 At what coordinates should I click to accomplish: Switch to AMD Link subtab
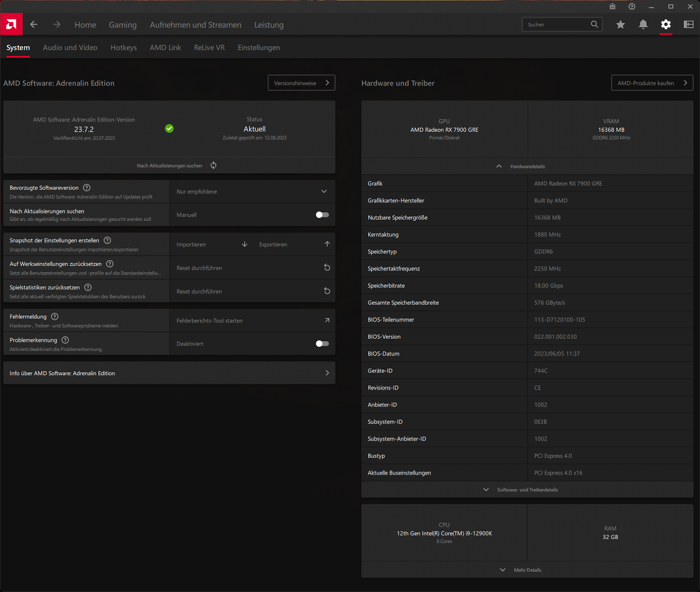click(165, 47)
